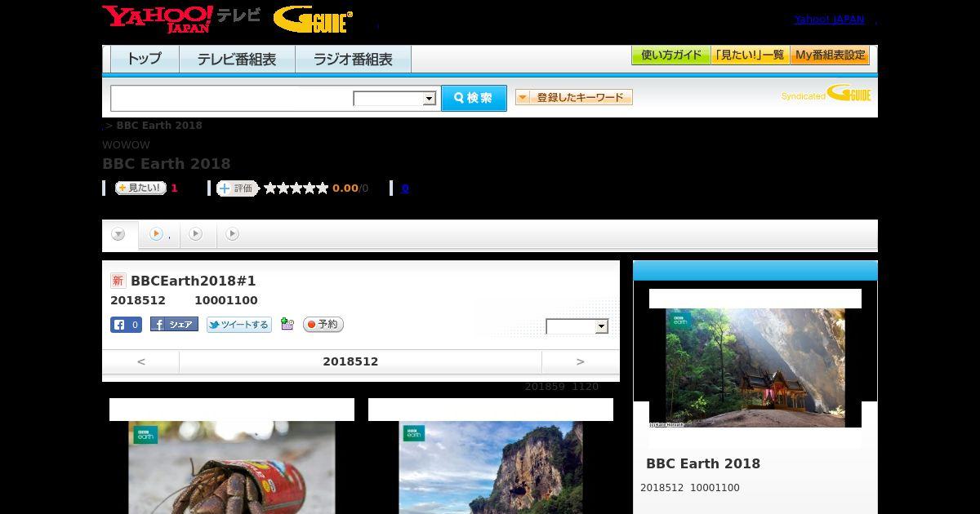
Task: Click the add-to-calendar icon
Action: click(287, 324)
